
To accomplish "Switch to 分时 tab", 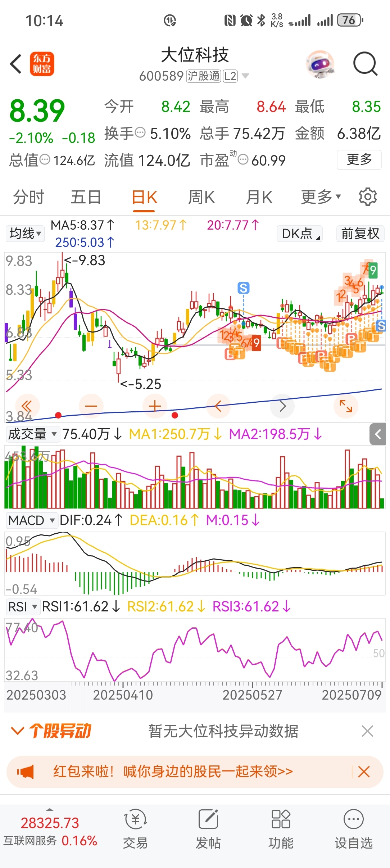I will tap(29, 197).
